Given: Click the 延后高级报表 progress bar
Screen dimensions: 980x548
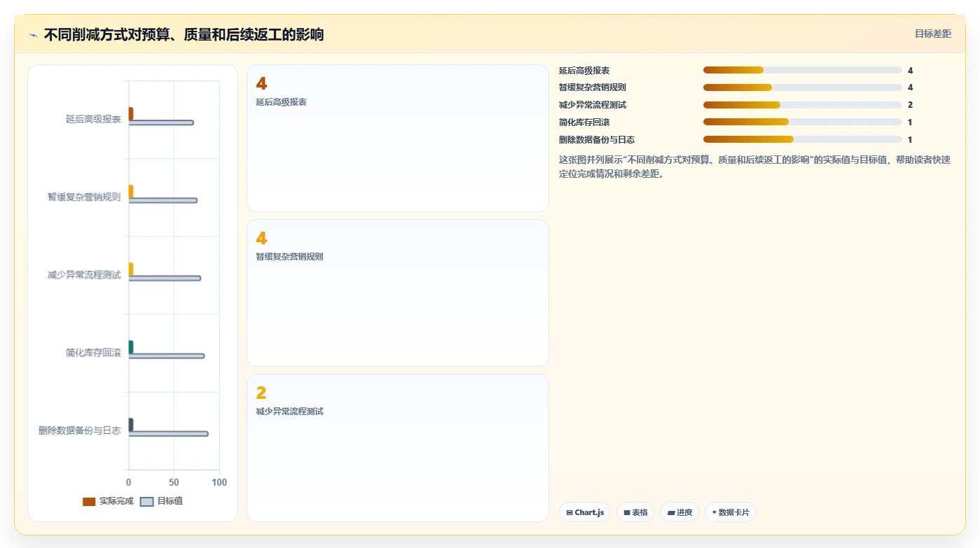Looking at the screenshot, I should (x=803, y=70).
